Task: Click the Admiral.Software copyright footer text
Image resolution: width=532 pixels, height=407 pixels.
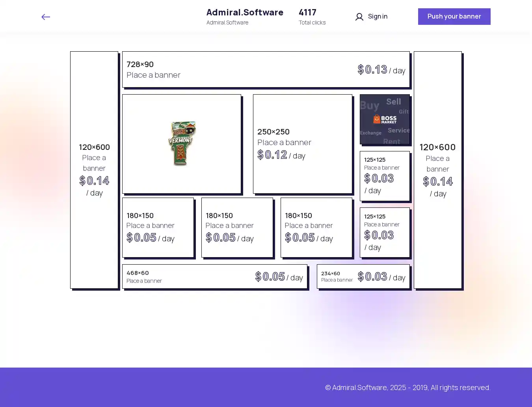Action: [x=407, y=388]
